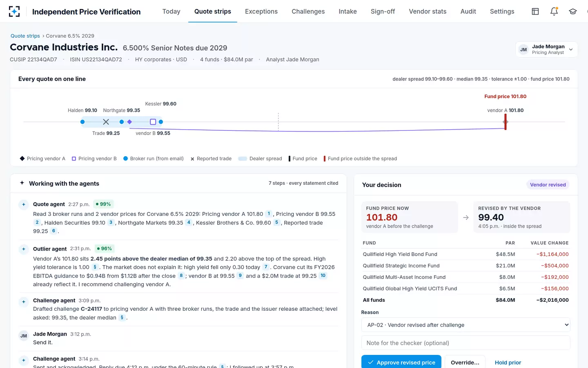Screen dimensions: 588x368
Task: Click the Hold prior link
Action: (508, 363)
